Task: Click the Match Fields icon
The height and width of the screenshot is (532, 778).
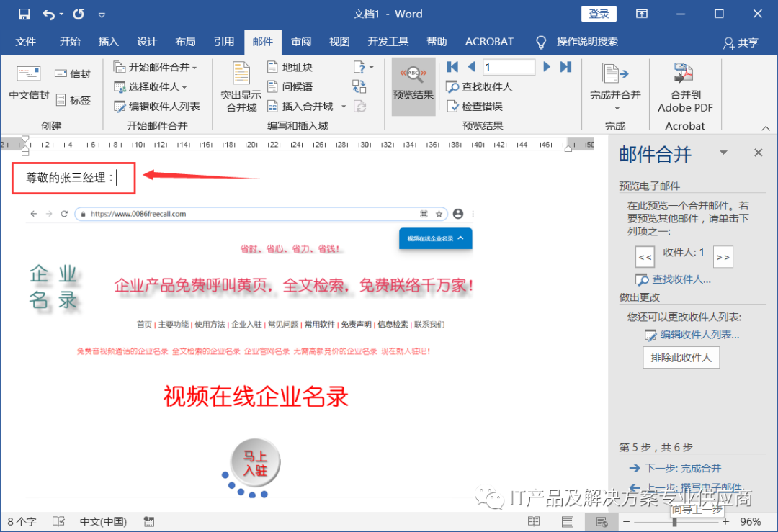Action: pyautogui.click(x=359, y=87)
